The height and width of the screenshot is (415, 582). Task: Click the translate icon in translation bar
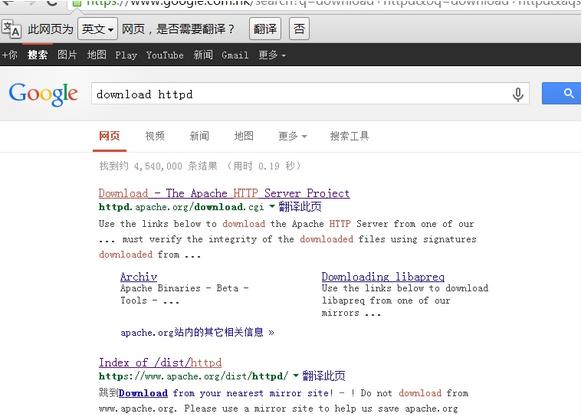click(x=11, y=29)
